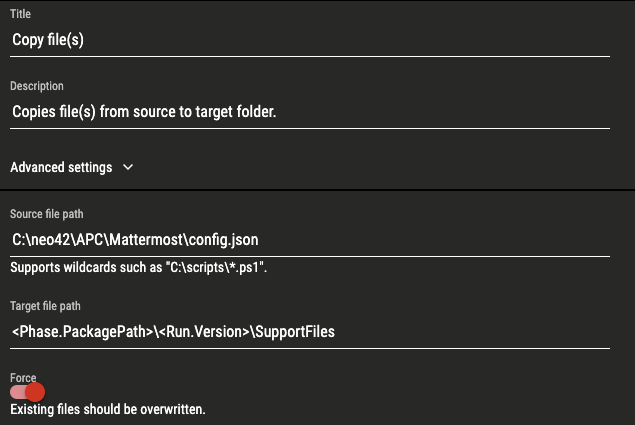The width and height of the screenshot is (635, 425).
Task: Click the Target file path input
Action: (x=310, y=332)
